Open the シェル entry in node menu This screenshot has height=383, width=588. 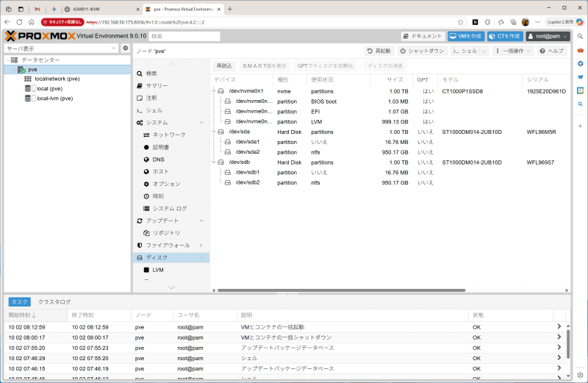(x=154, y=110)
